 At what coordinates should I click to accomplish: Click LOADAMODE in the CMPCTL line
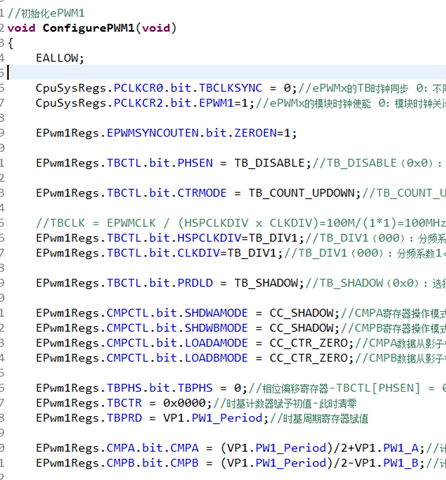216,343
